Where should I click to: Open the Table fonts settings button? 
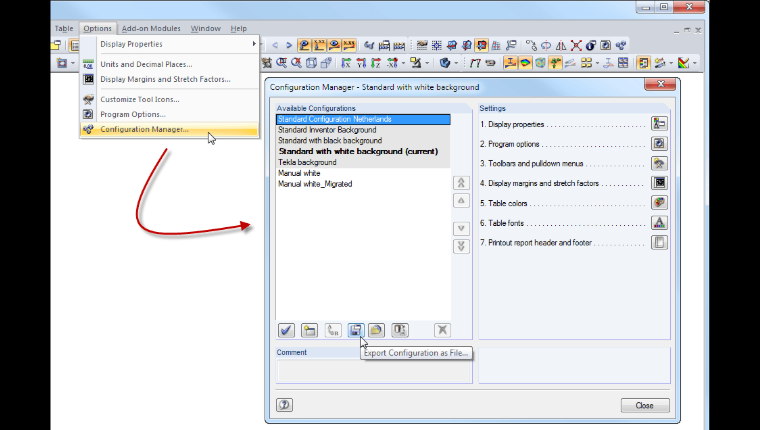pos(659,223)
